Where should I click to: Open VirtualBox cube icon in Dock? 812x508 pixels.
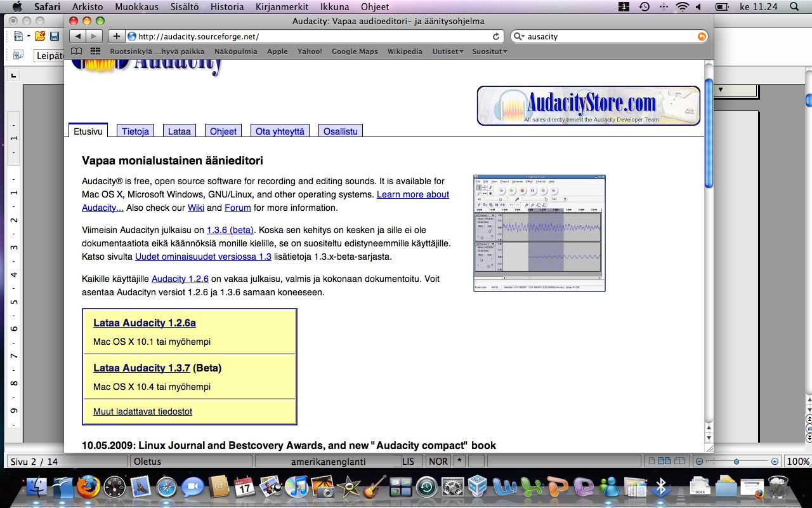click(478, 487)
